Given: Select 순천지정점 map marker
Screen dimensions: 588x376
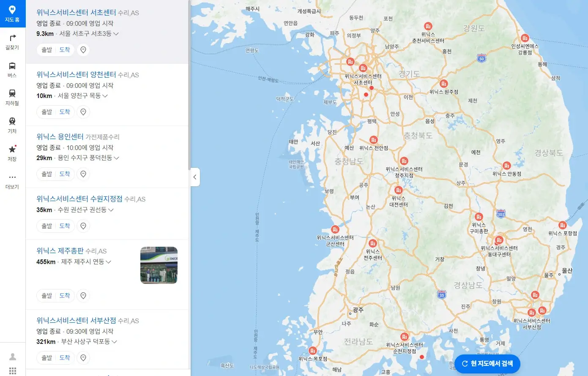Looking at the screenshot, I should pos(404,337).
